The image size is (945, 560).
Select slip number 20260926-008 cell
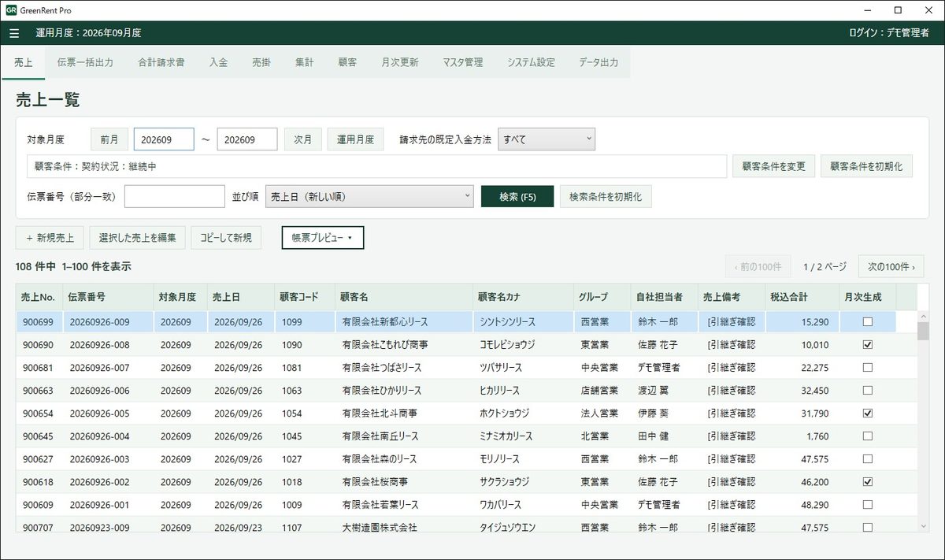click(x=108, y=344)
